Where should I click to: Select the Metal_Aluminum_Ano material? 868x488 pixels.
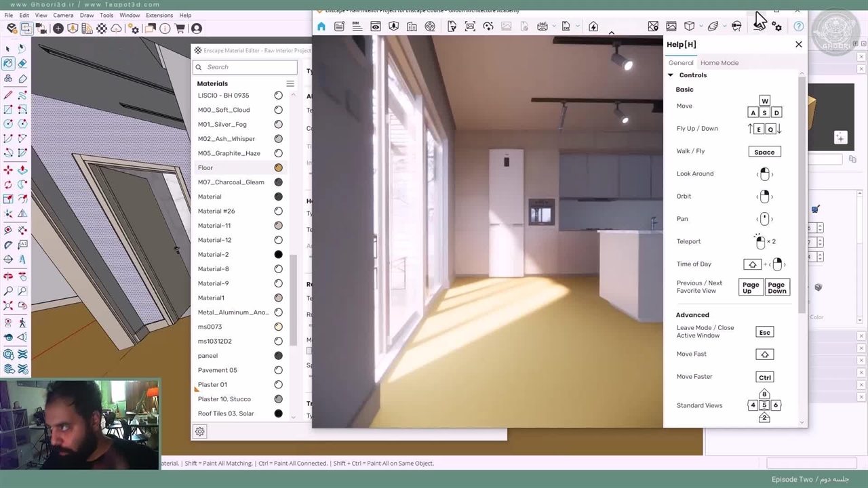(233, 312)
